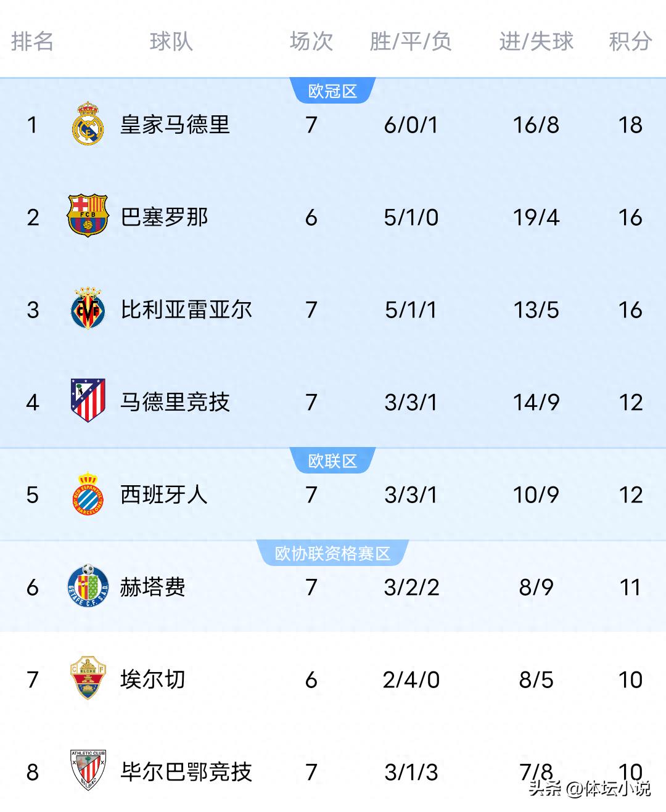The image size is (666, 812).
Task: Tap the FC Barcelona crest icon
Action: click(x=88, y=216)
